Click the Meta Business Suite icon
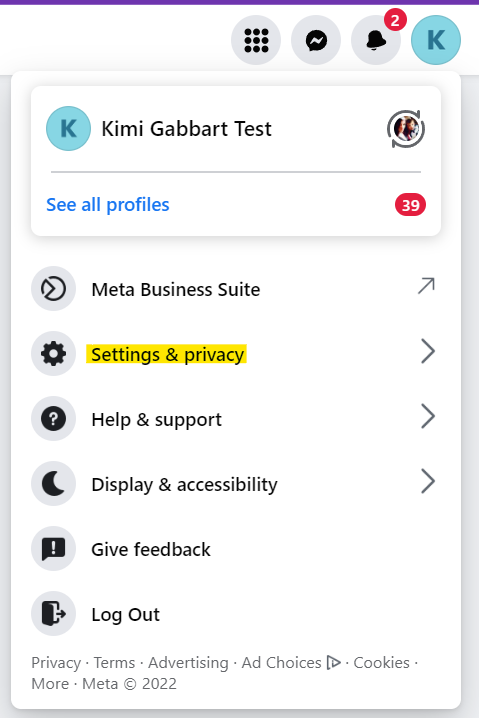Image resolution: width=479 pixels, height=718 pixels. [x=54, y=289]
